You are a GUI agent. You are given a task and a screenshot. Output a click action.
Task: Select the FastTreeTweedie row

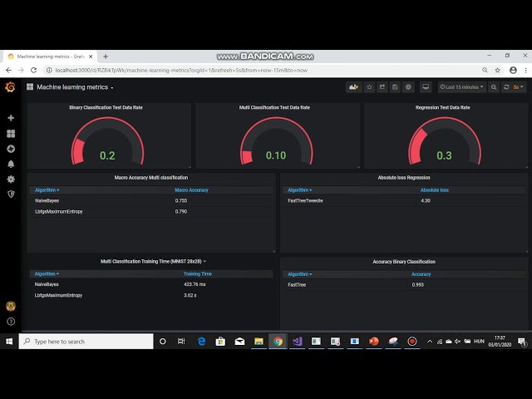(404, 200)
